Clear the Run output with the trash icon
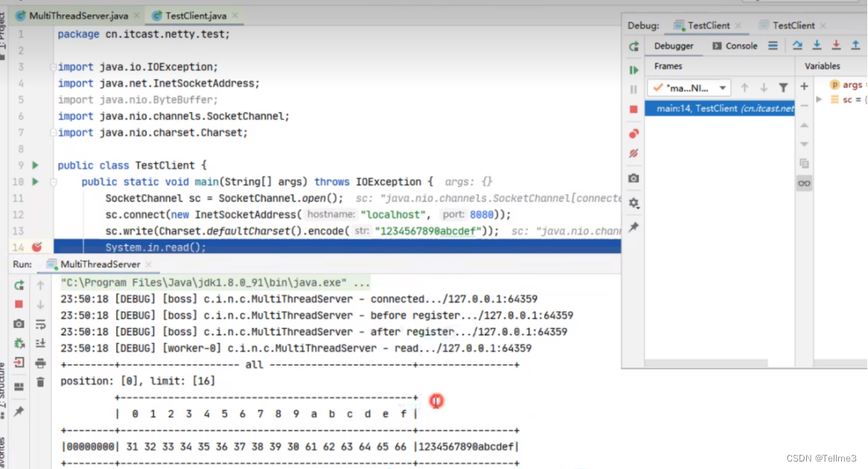This screenshot has width=868, height=469. coord(40,382)
